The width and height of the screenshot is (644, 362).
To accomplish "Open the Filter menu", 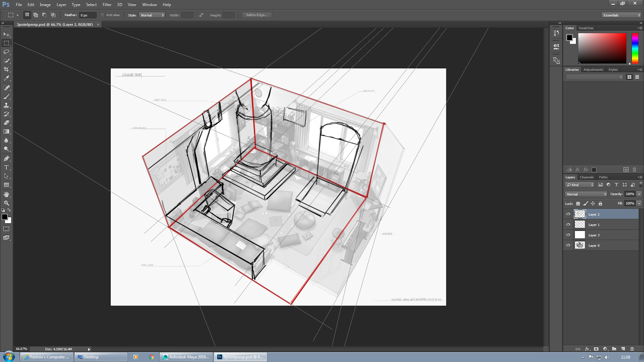I will pyautogui.click(x=107, y=4).
